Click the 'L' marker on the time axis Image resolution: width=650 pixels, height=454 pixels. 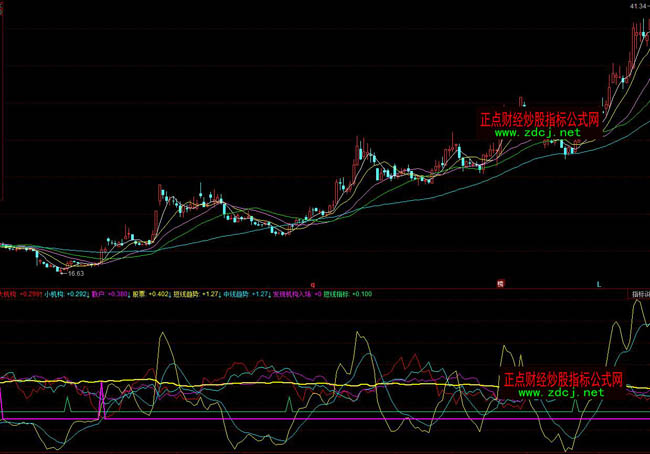tap(599, 284)
